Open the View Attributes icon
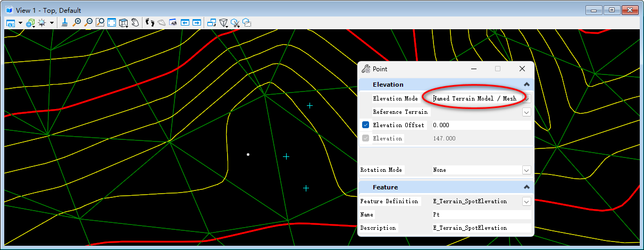This screenshot has height=250, width=644. click(x=11, y=23)
